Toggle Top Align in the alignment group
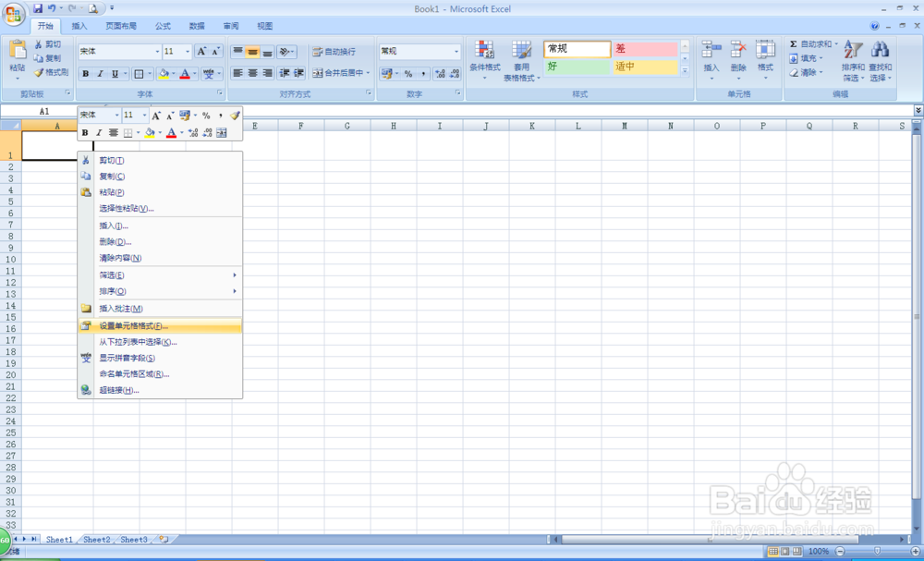This screenshot has height=561, width=924. coord(237,51)
